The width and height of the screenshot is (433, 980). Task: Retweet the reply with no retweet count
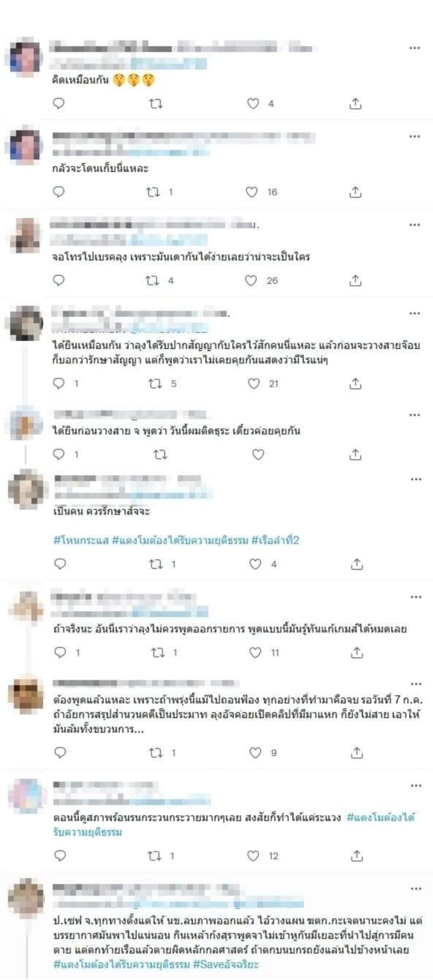click(x=160, y=455)
